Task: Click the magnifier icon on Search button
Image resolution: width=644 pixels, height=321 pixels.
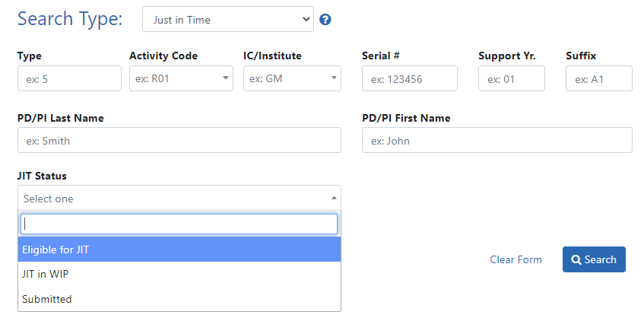Action: (x=576, y=260)
